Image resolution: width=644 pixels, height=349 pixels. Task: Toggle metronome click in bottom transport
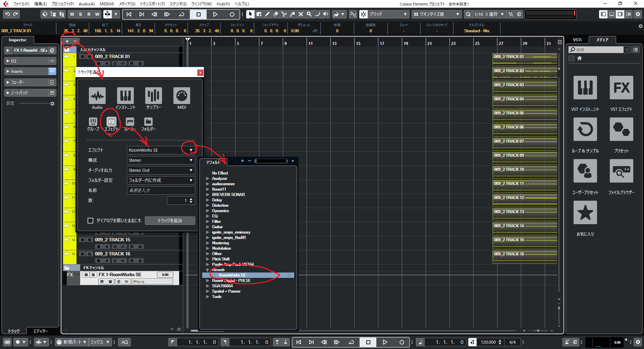(x=567, y=342)
